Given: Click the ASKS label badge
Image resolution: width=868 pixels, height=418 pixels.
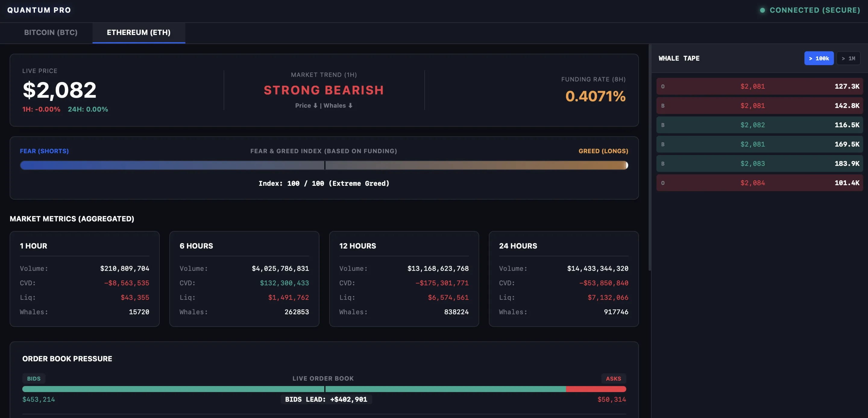Looking at the screenshot, I should pyautogui.click(x=613, y=378).
